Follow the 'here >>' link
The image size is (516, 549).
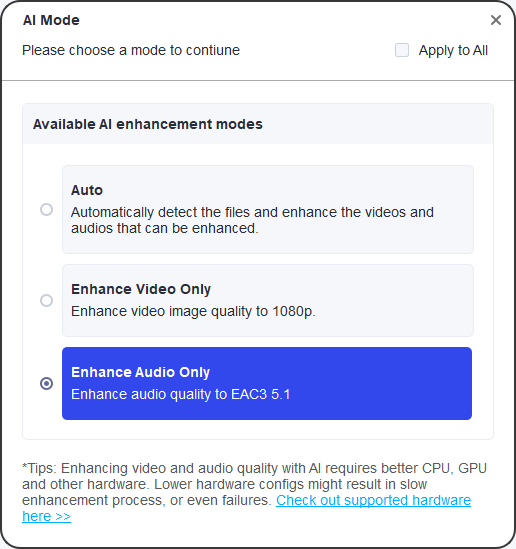[46, 516]
